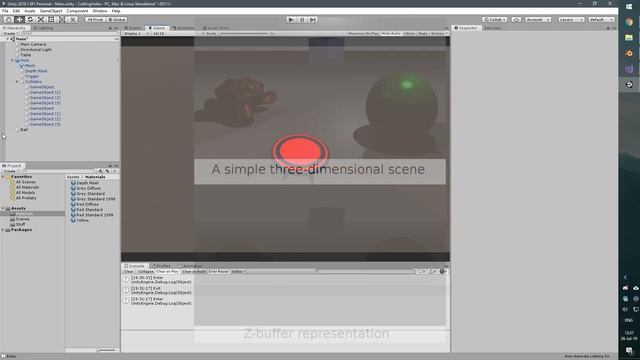Open the Editor dropdown in Console
This screenshot has height=360, width=640.
238,271
